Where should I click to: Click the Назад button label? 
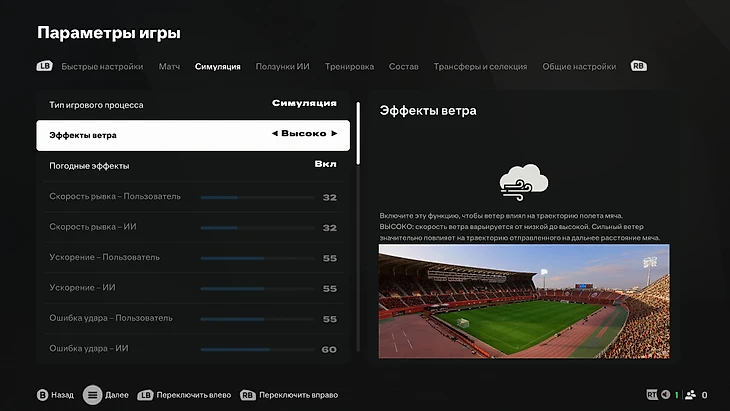(x=62, y=395)
